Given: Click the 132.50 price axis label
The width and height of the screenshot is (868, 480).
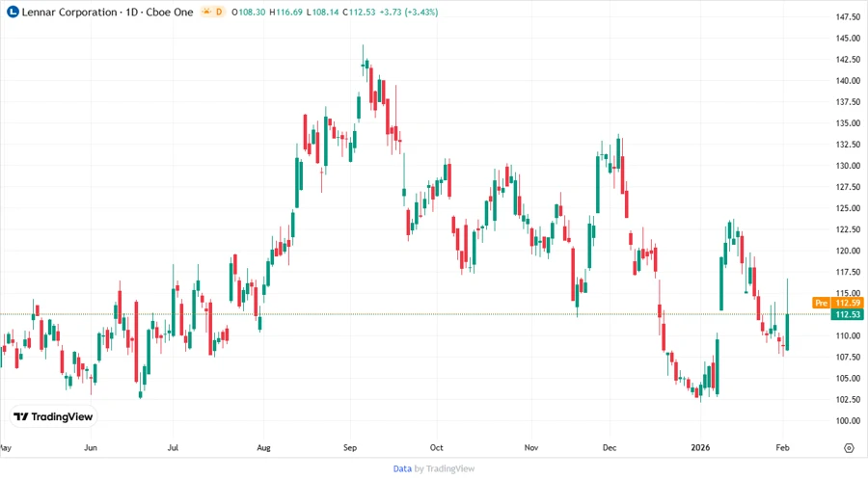Looking at the screenshot, I should click(848, 145).
